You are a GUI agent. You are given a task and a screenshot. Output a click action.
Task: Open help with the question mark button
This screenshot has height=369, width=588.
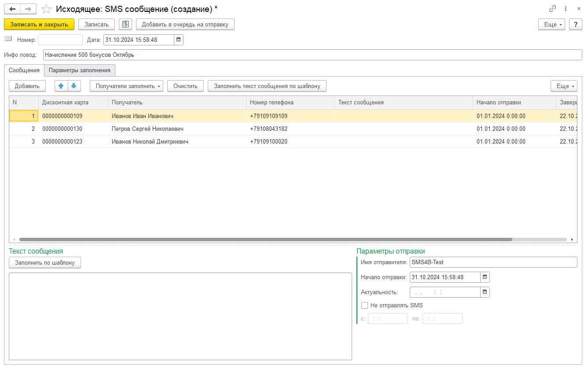575,24
